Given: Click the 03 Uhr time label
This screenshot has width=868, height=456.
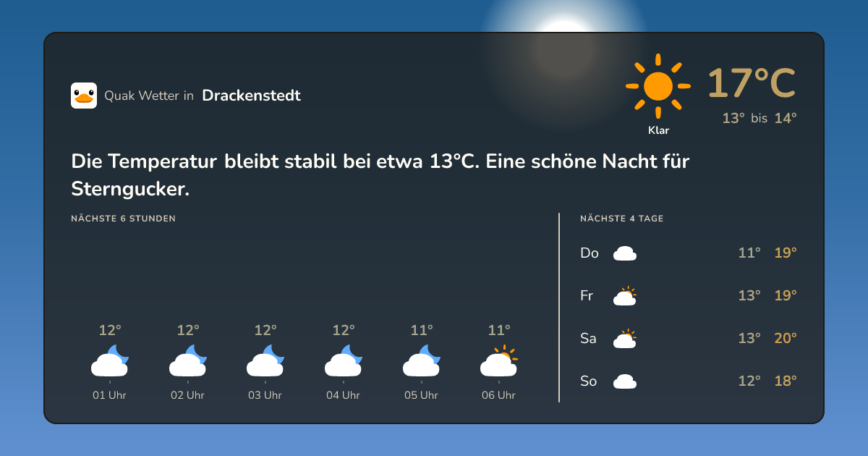Looking at the screenshot, I should click(x=265, y=395).
